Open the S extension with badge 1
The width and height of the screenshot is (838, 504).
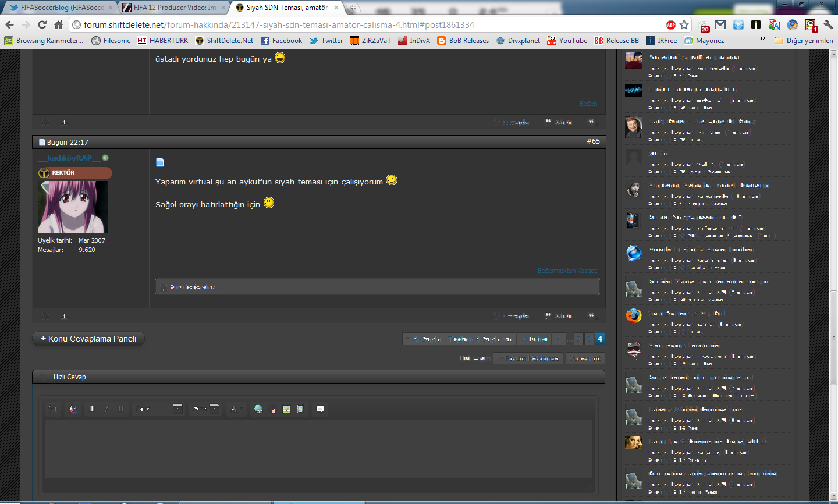(x=811, y=25)
